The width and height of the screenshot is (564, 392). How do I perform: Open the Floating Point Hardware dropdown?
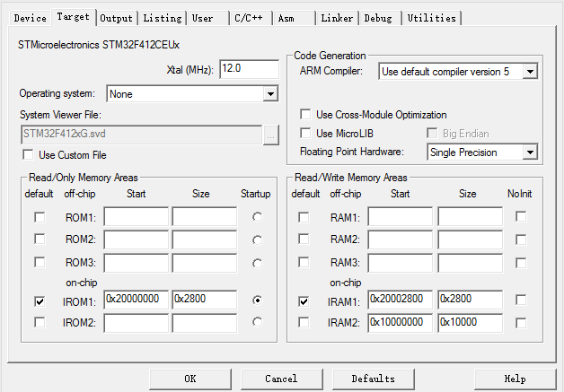[482, 152]
